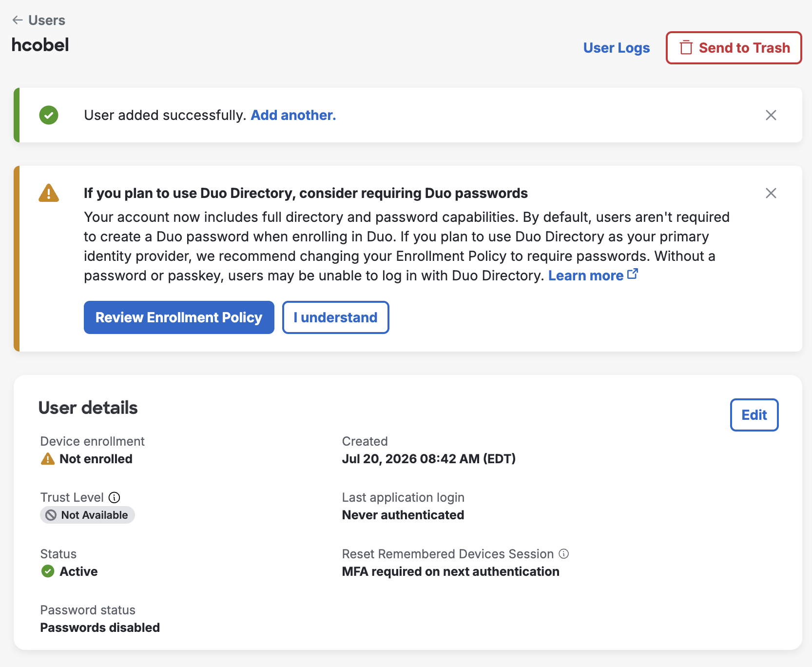Click the 'Created' field label

click(365, 441)
